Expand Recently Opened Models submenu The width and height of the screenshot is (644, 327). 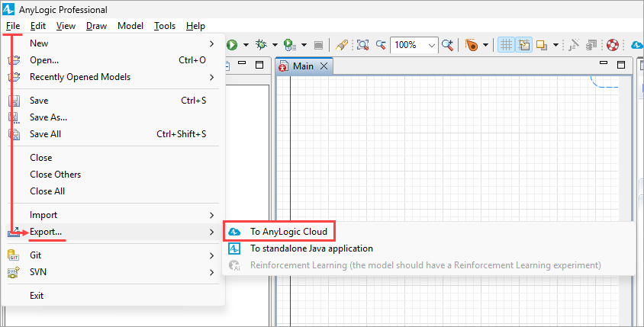pyautogui.click(x=112, y=77)
